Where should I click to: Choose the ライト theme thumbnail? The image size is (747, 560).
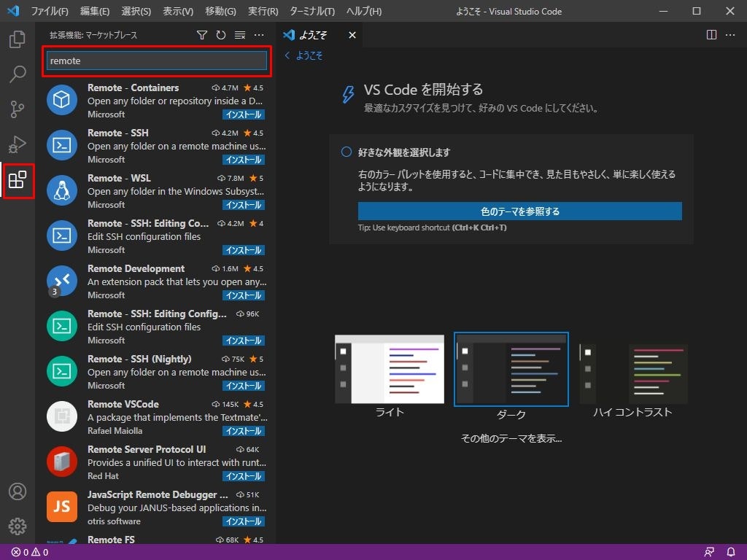tap(390, 369)
